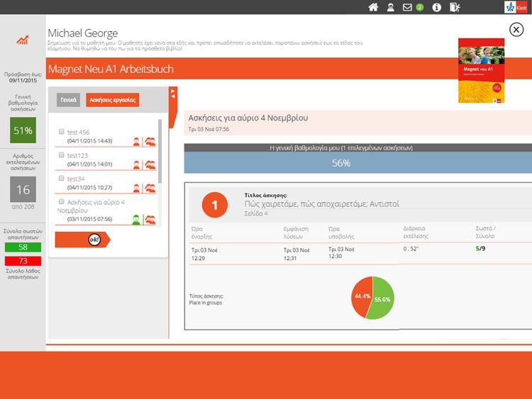Click single student icon for test 456
The height and width of the screenshot is (399, 532).
click(x=136, y=142)
